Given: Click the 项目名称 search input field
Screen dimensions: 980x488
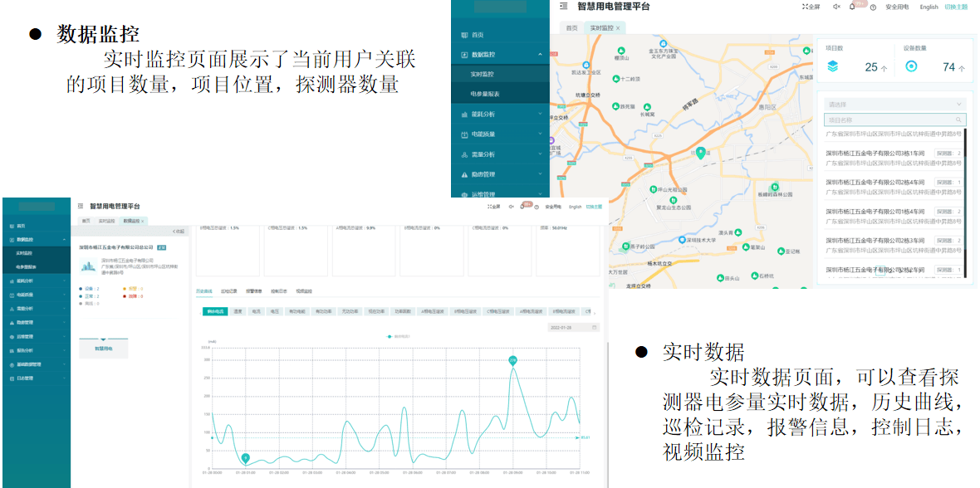Looking at the screenshot, I should (x=895, y=120).
